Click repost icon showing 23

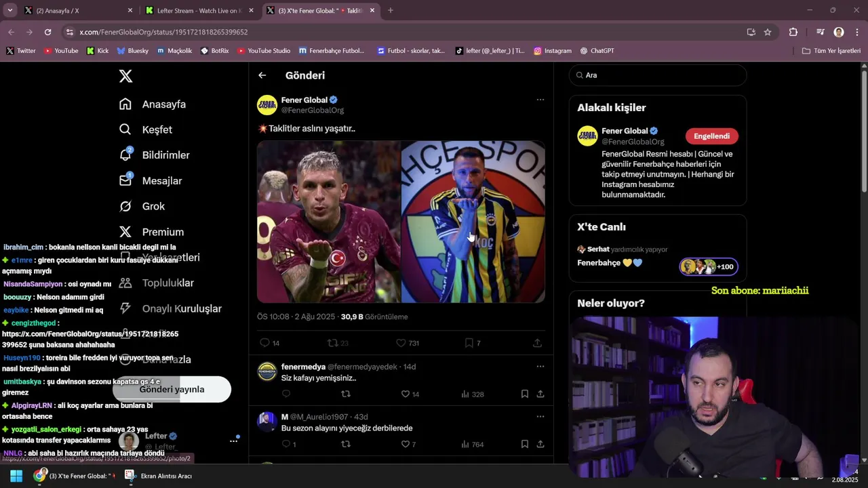coord(337,343)
